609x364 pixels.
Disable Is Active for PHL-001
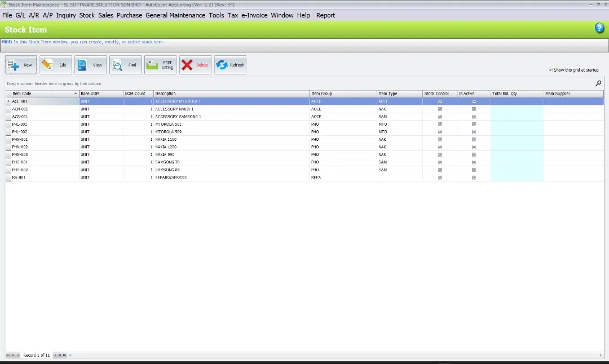474,124
